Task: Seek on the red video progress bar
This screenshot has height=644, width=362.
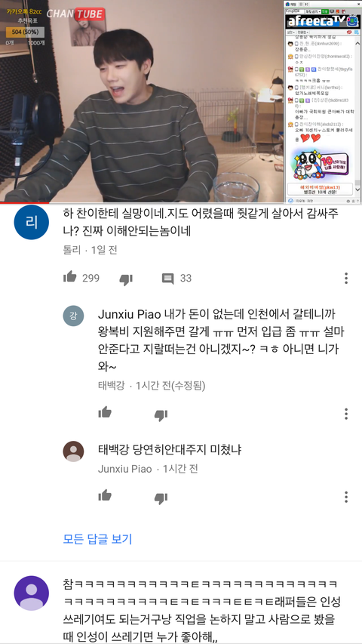Action: pyautogui.click(x=181, y=202)
